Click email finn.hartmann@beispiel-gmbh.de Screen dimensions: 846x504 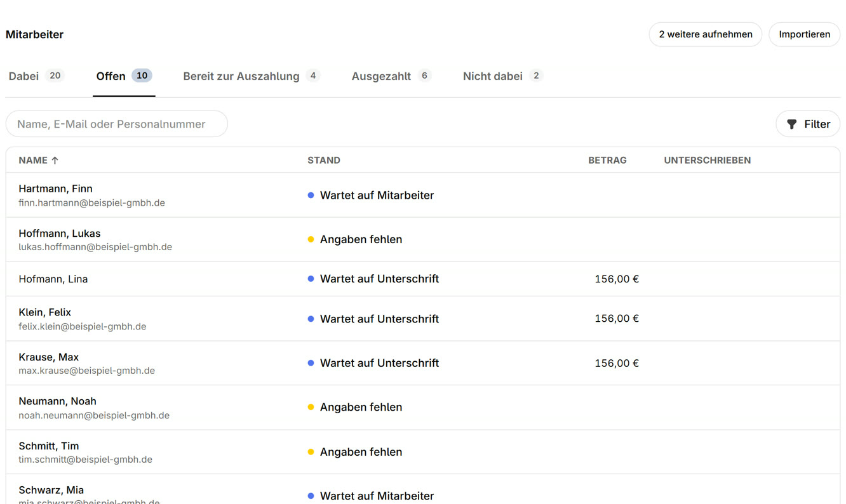point(91,203)
